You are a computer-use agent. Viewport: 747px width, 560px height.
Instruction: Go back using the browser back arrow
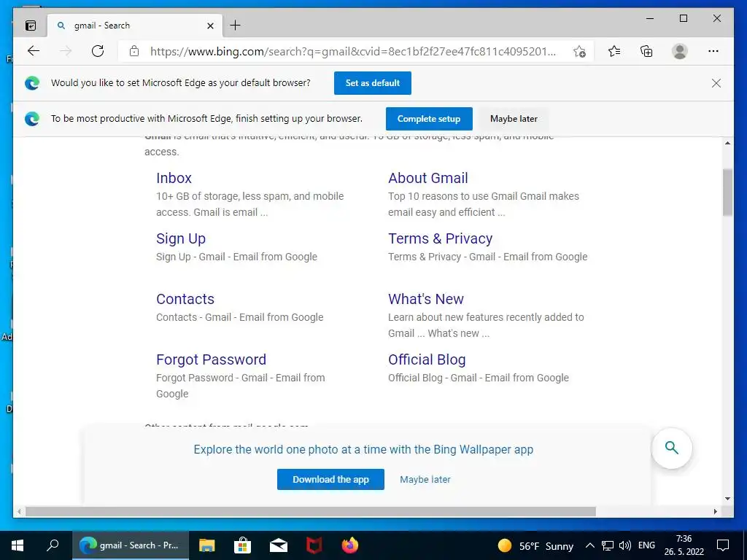coord(34,51)
